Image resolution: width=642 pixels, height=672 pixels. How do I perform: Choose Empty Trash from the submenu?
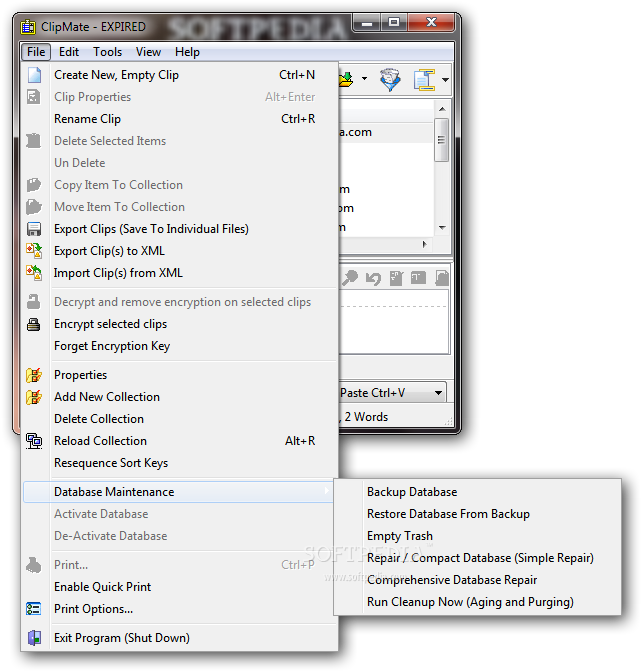[x=477, y=536]
